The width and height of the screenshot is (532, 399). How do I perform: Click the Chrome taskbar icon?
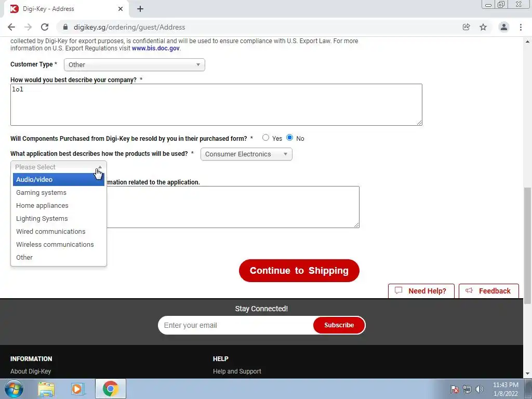111,389
